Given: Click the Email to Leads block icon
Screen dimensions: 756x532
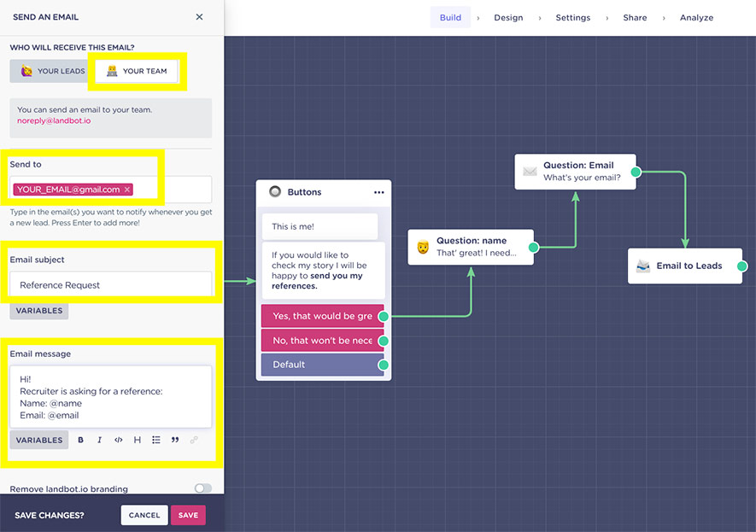Looking at the screenshot, I should pyautogui.click(x=643, y=266).
